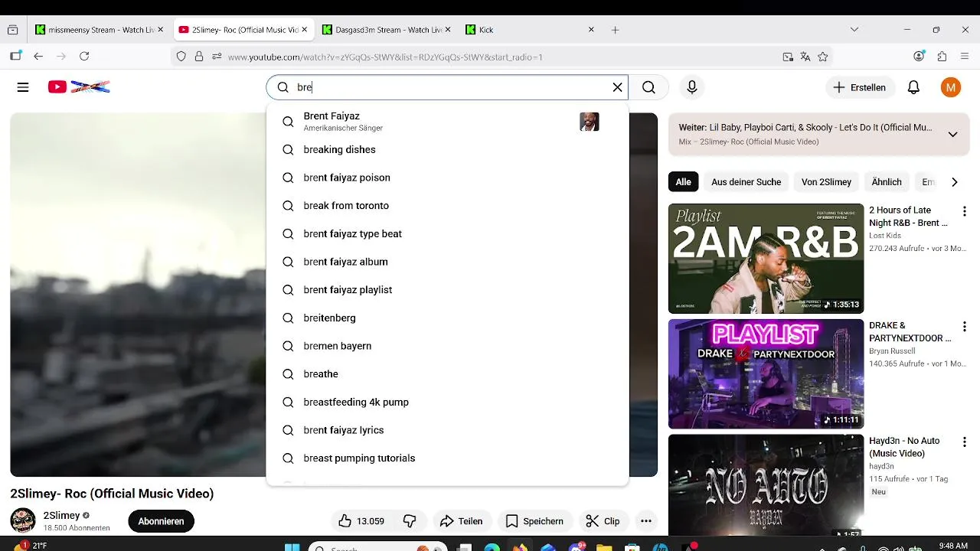Pick 'brent faiyaz playlist' suggestion
Screen dimensions: 980x551
(x=447, y=290)
